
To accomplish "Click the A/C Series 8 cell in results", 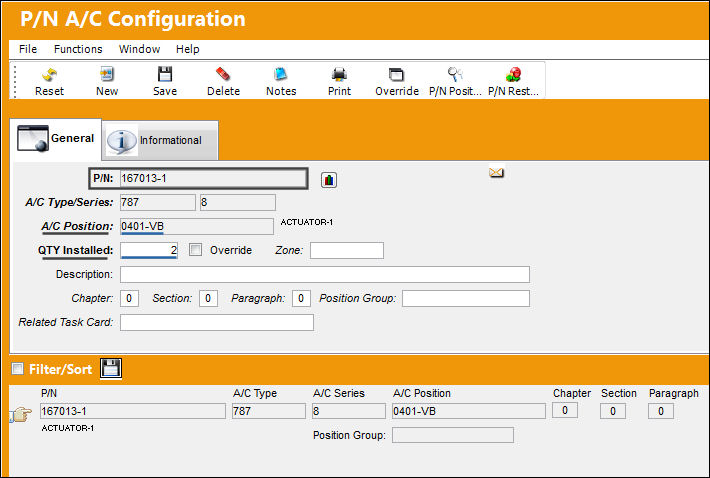I will (x=349, y=411).
